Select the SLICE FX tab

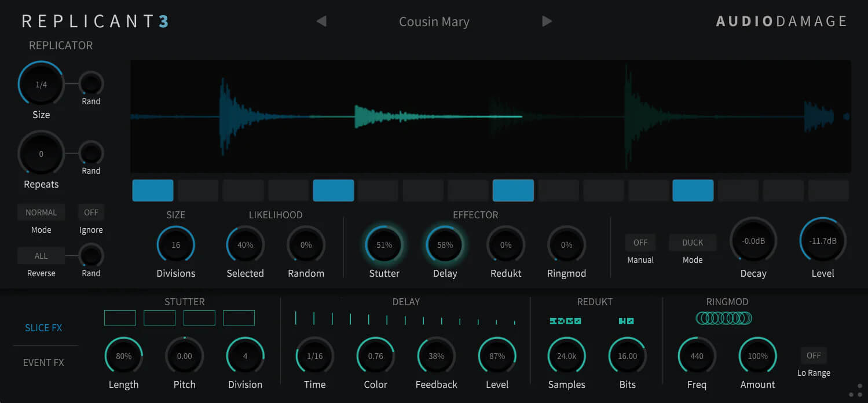(x=43, y=327)
